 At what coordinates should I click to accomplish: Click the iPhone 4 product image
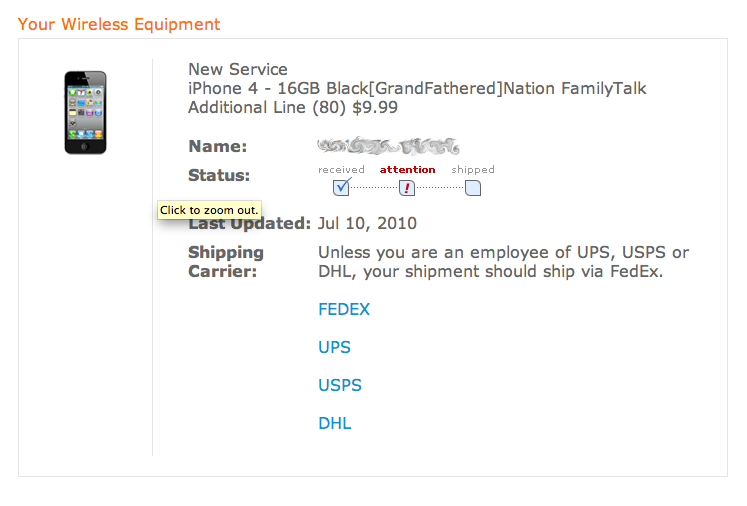[x=85, y=112]
